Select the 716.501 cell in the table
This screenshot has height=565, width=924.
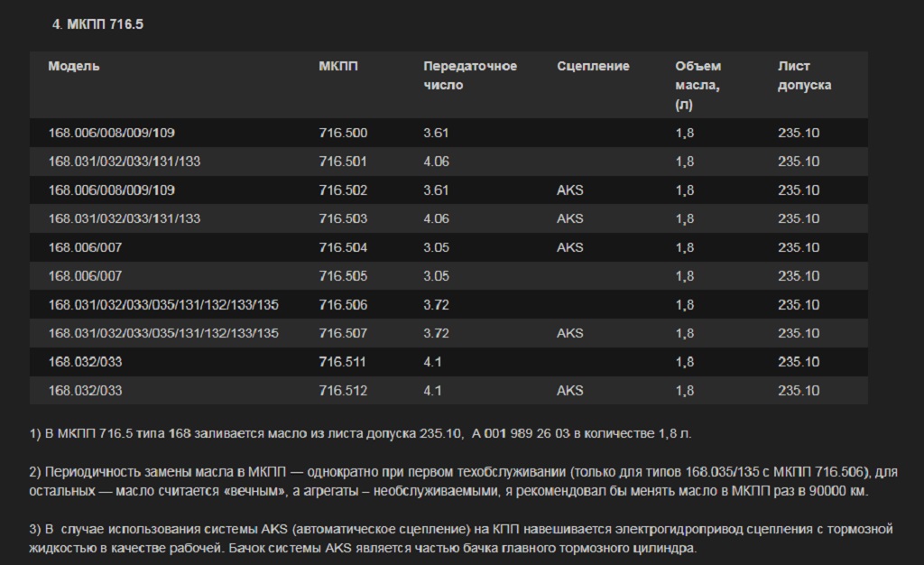(343, 162)
